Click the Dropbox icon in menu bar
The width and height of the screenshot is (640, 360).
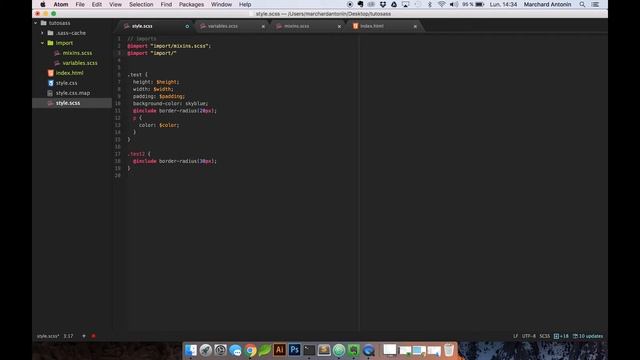[383, 4]
